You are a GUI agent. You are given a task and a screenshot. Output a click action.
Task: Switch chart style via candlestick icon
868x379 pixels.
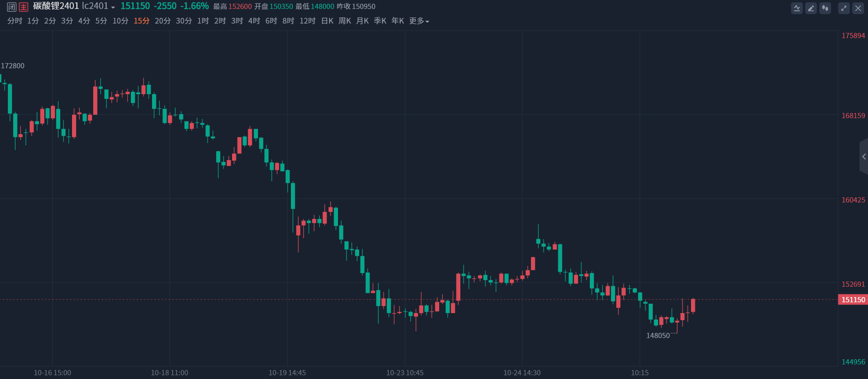pos(825,8)
